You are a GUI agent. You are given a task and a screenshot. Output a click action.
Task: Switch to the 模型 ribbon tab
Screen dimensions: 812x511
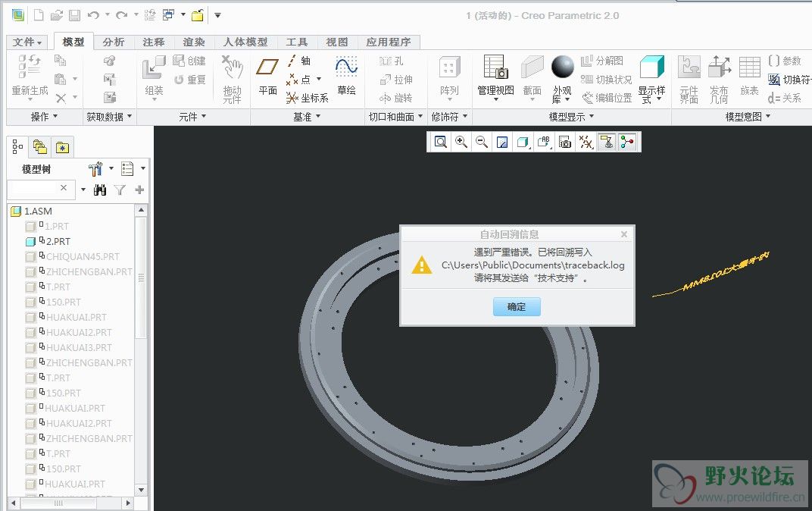pos(73,42)
